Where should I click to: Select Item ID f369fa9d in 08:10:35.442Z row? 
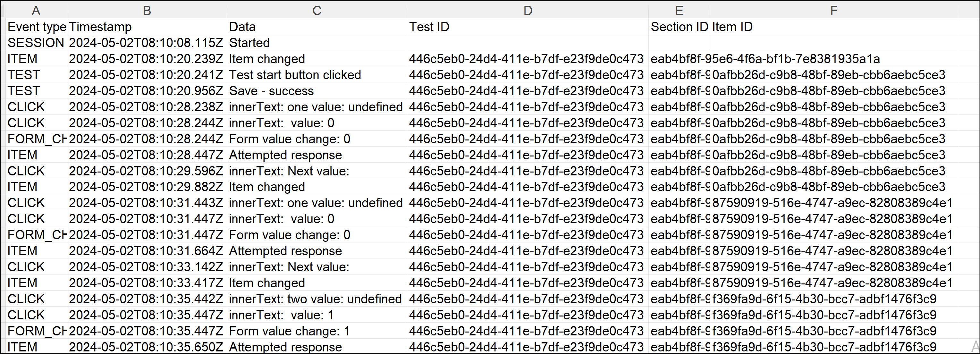tap(833, 299)
